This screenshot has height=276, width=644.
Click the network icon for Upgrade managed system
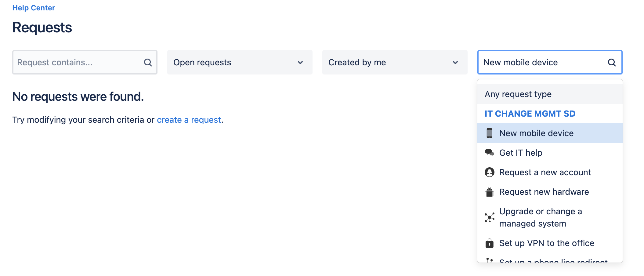point(489,217)
